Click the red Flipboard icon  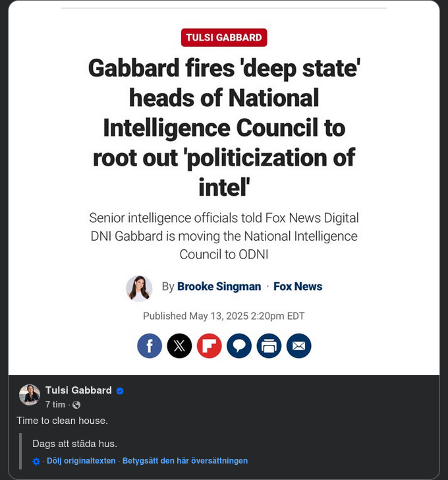(x=209, y=345)
